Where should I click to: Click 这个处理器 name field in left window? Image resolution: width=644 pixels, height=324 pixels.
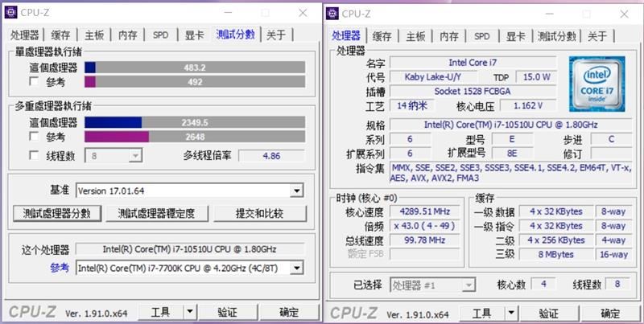pos(189,249)
